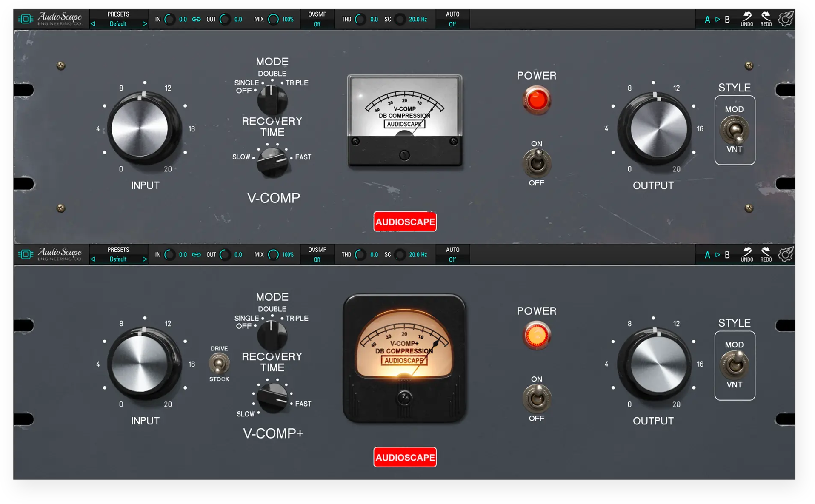Go to the previous preset in V-COMP

pos(93,24)
